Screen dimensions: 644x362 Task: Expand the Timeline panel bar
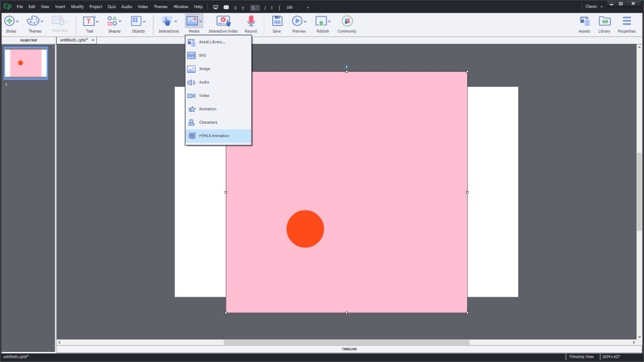point(350,349)
